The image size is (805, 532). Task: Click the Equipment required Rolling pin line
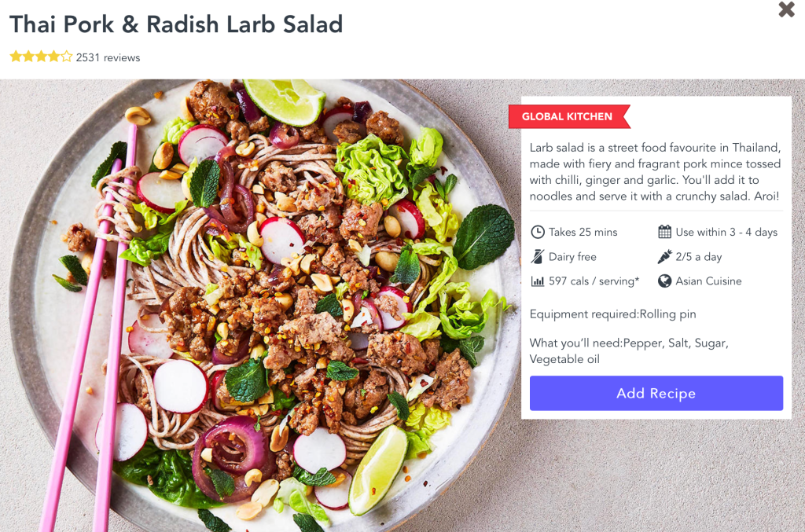[x=612, y=314]
